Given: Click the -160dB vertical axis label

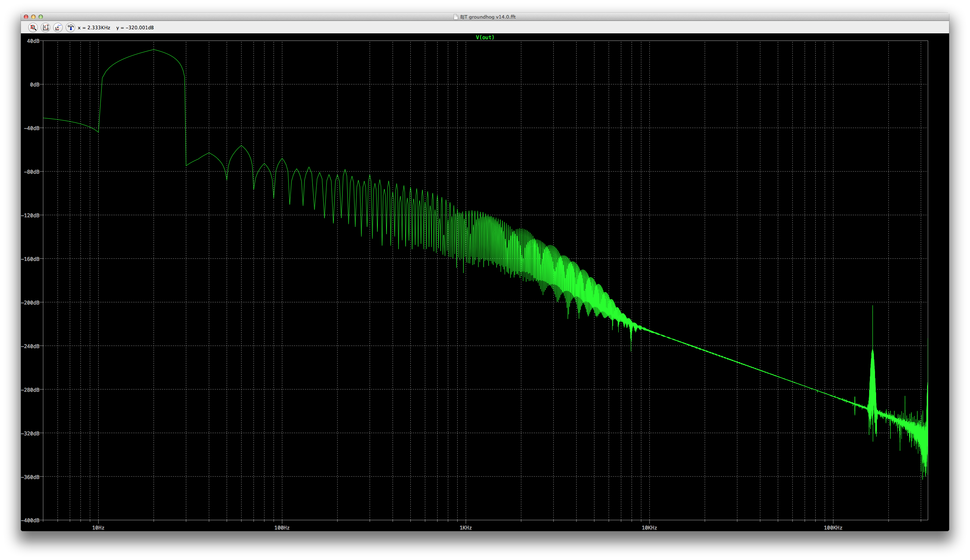Looking at the screenshot, I should 30,259.
